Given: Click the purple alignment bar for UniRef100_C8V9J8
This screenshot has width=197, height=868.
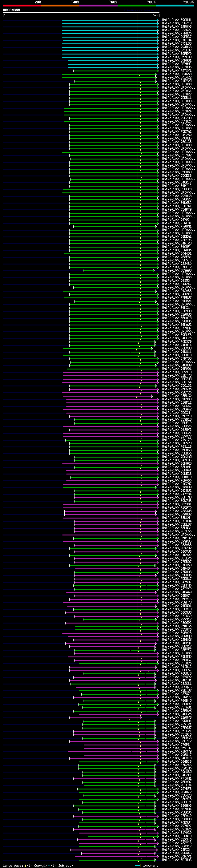Looking at the screenshot, I should tap(111, 372).
